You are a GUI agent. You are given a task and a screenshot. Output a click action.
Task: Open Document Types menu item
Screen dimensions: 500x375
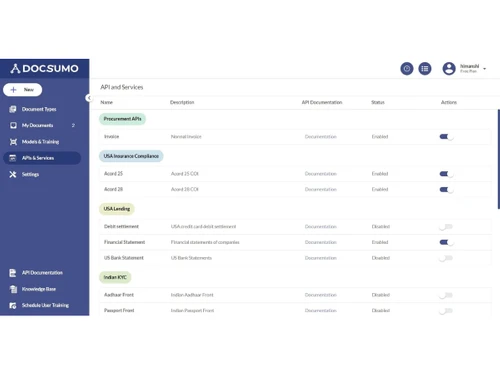click(x=42, y=109)
